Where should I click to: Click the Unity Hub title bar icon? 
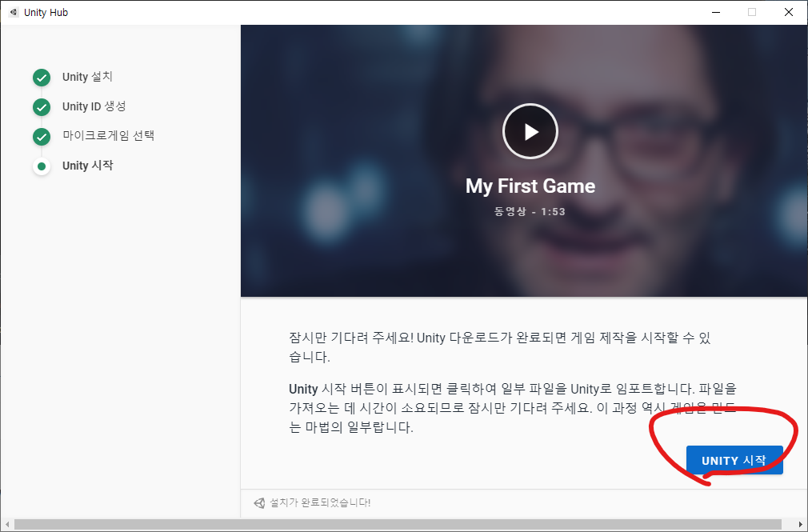point(14,12)
